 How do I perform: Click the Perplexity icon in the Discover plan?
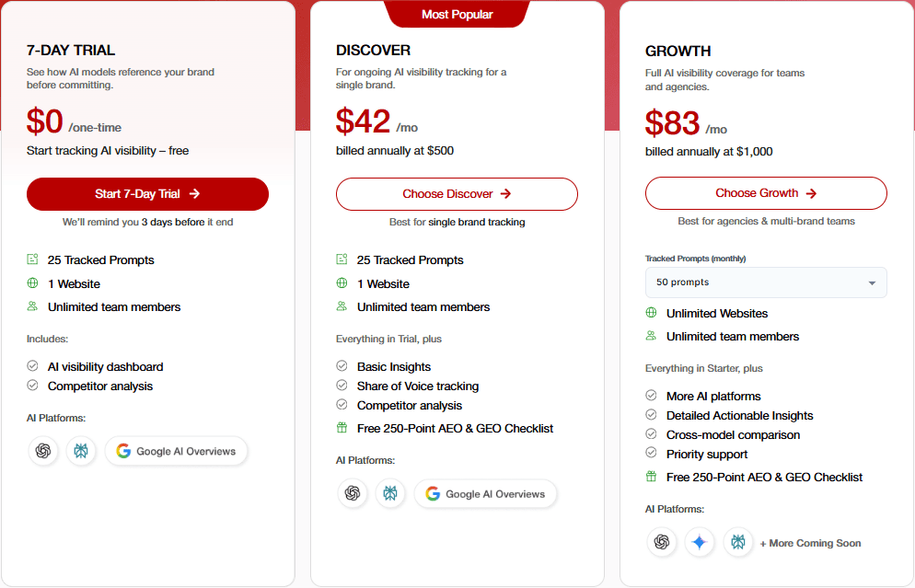point(390,493)
